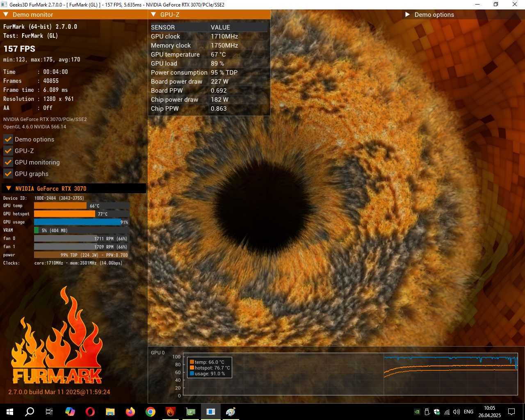Screen dimensions: 525x420
Task: Click Safely Remove Hardware USB tray icon
Action: point(427,412)
